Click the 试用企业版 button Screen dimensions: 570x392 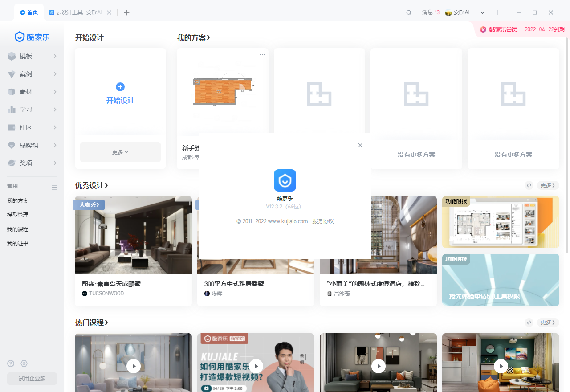pyautogui.click(x=32, y=379)
